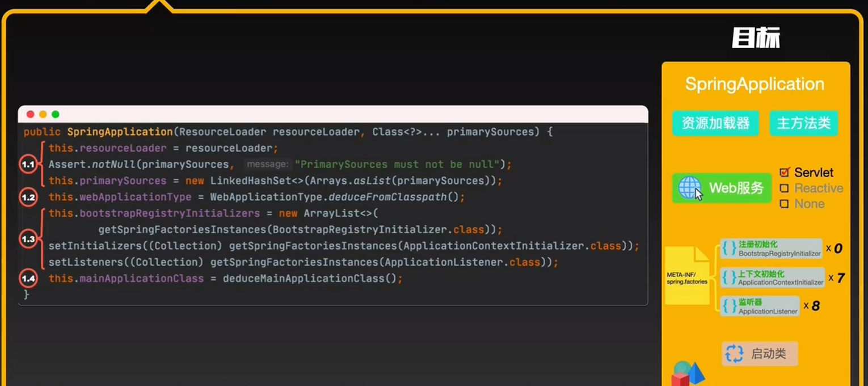Click 'getSpringFactoriesInstances(BootstrapRegistryInitializer.class));' line
Image resolution: width=868 pixels, height=386 pixels.
[x=300, y=230]
